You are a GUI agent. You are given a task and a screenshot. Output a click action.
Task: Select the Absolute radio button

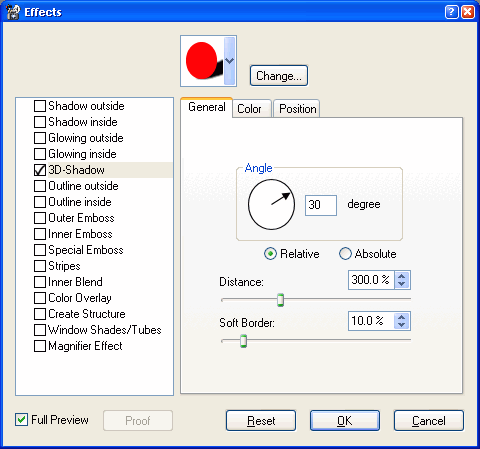click(x=345, y=254)
